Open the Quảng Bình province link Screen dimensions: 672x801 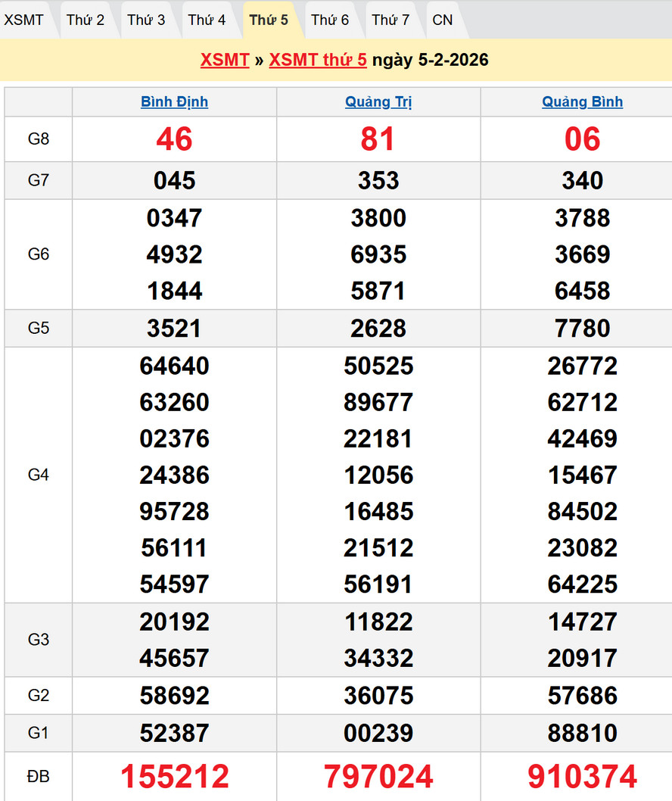(x=582, y=101)
